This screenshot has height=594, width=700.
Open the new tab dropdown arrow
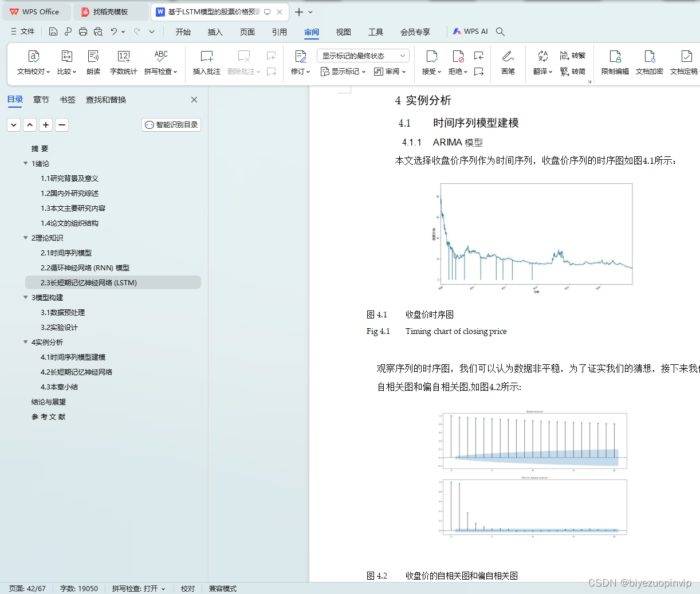click(310, 12)
